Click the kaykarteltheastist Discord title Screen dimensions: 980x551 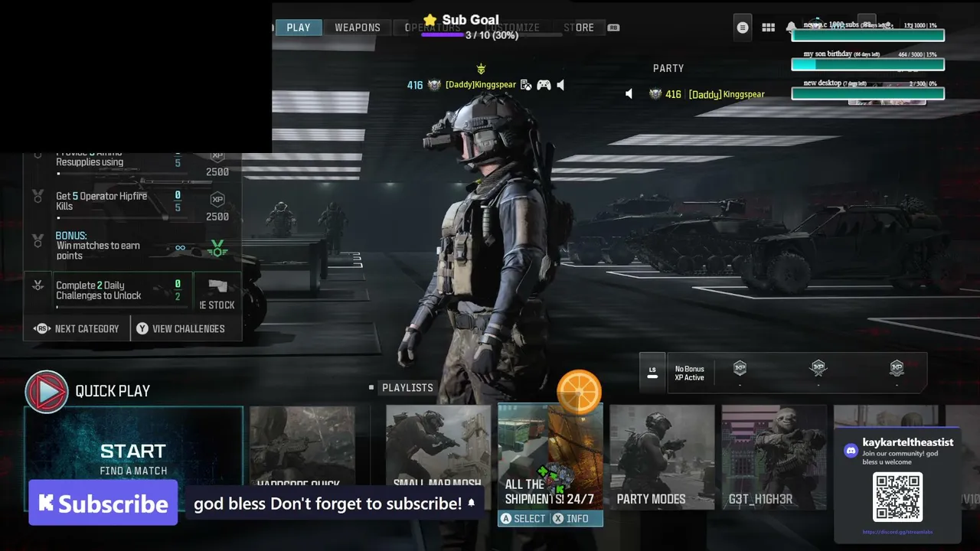[x=908, y=442]
